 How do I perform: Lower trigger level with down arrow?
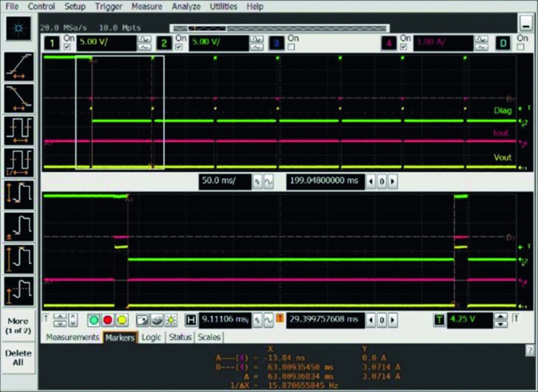[x=500, y=324]
